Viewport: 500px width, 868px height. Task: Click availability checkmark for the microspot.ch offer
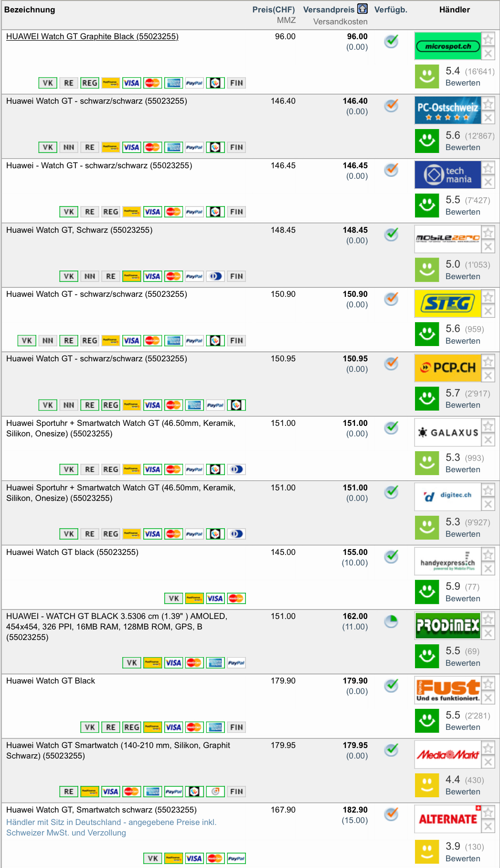(391, 42)
